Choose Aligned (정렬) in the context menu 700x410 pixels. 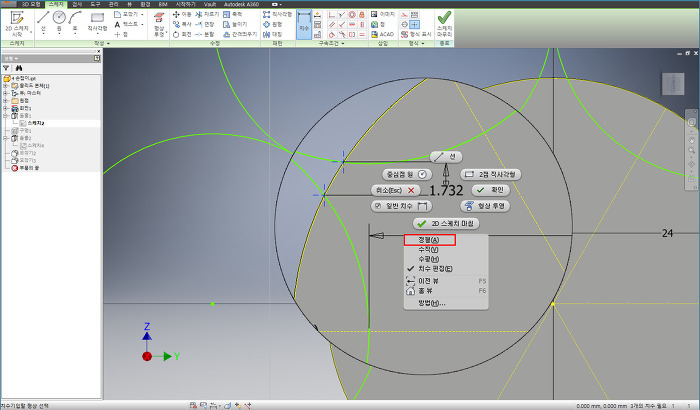(x=429, y=240)
